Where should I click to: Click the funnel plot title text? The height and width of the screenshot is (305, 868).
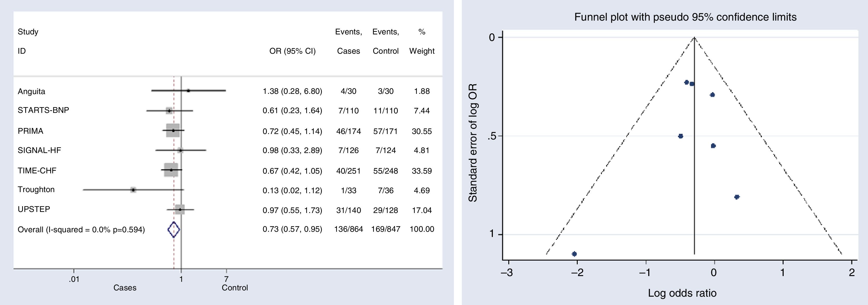(x=685, y=17)
